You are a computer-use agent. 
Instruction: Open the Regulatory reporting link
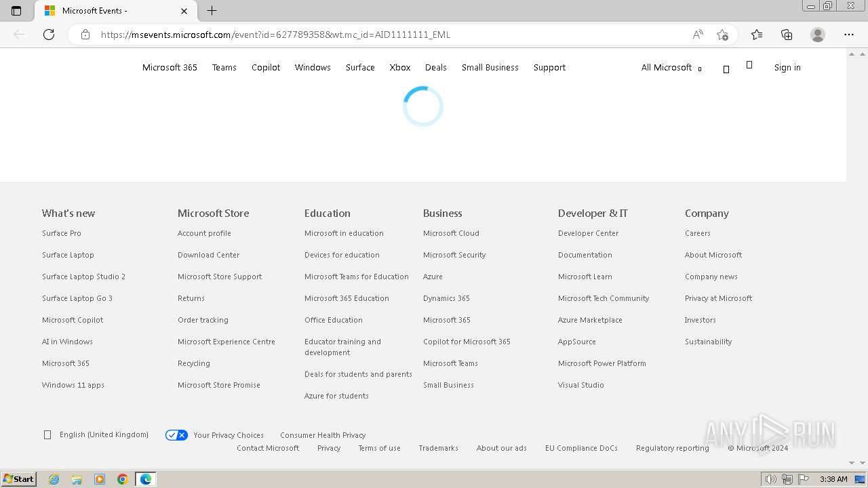[673, 448]
